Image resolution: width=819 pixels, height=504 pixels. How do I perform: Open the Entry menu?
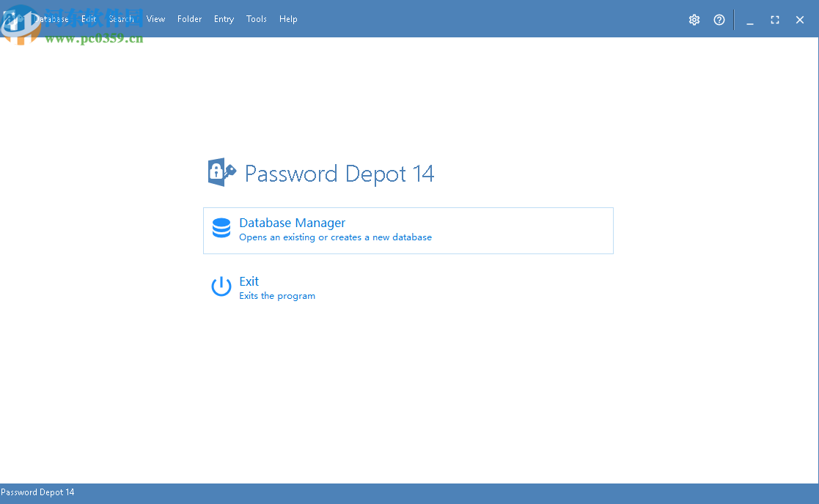point(224,19)
